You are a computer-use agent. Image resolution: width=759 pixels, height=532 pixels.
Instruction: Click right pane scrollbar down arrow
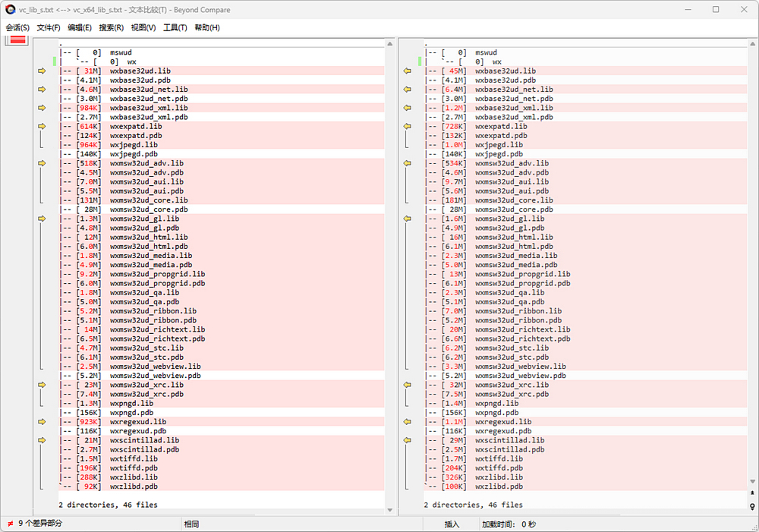[x=752, y=481]
